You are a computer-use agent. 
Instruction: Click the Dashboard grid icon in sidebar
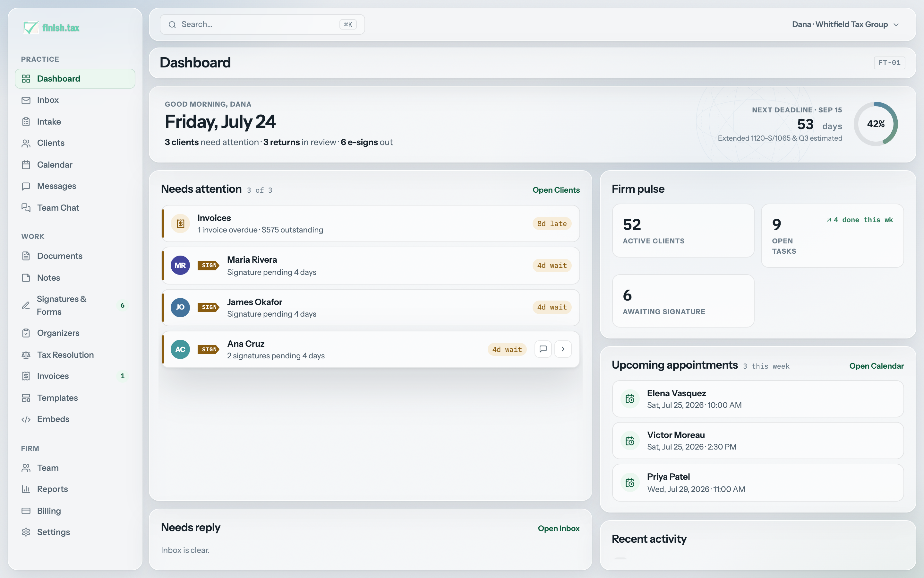(x=26, y=79)
